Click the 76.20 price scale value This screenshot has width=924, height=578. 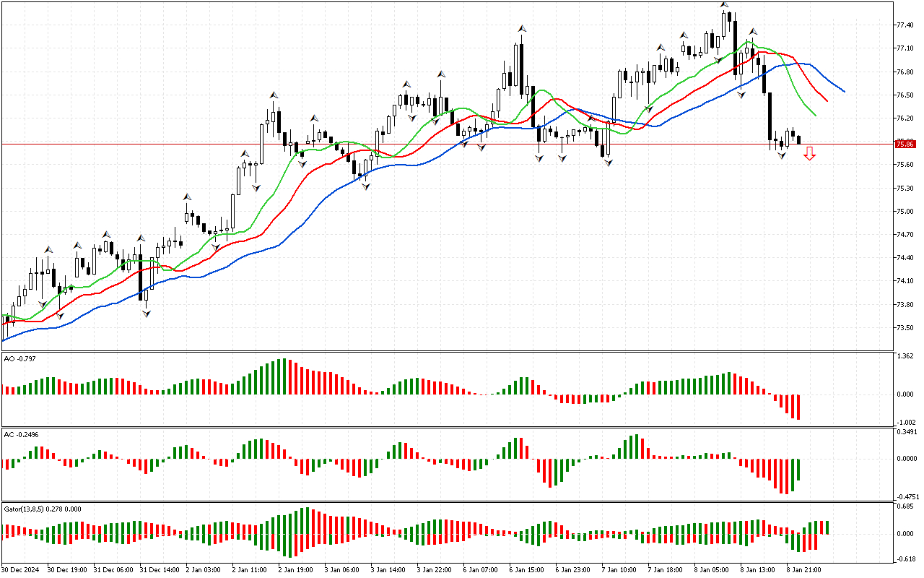point(904,118)
